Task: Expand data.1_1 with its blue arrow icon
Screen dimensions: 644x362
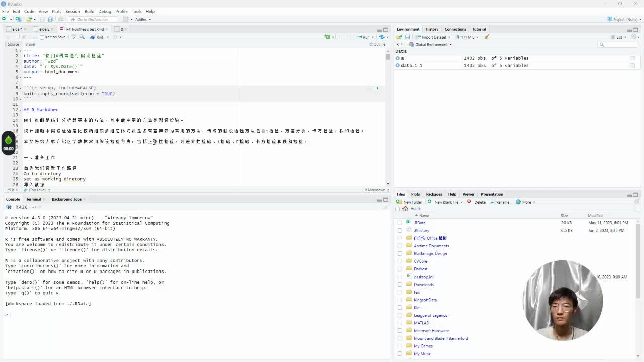Action: pos(398,65)
